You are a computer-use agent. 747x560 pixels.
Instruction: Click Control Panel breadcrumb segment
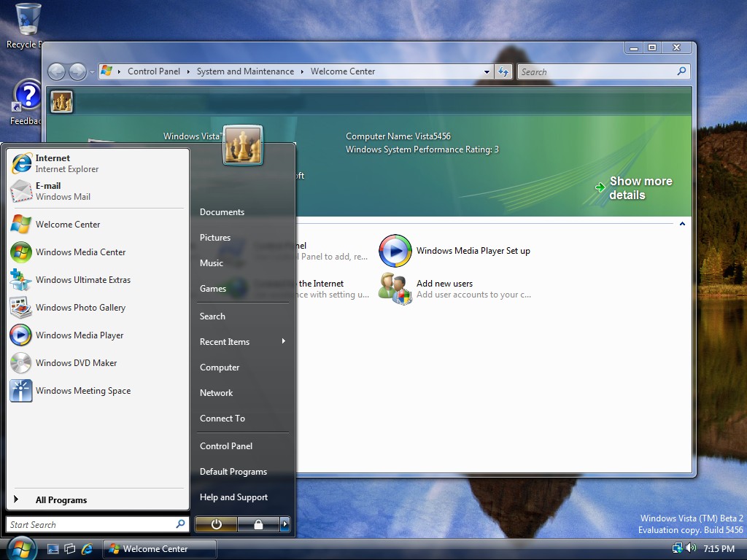click(x=153, y=71)
